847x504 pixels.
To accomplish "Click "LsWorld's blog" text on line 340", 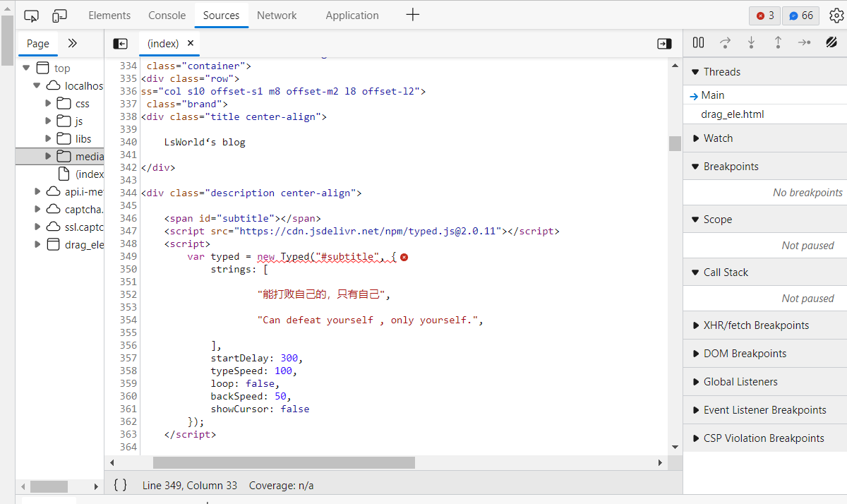I will [x=205, y=142].
